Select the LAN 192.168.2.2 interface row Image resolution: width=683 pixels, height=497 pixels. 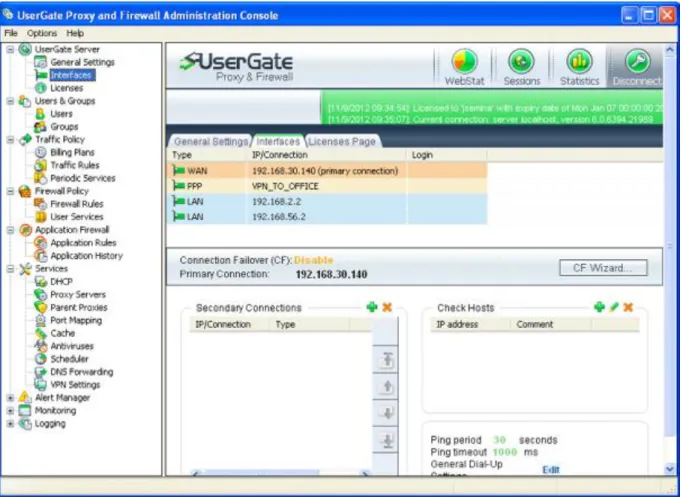click(327, 201)
